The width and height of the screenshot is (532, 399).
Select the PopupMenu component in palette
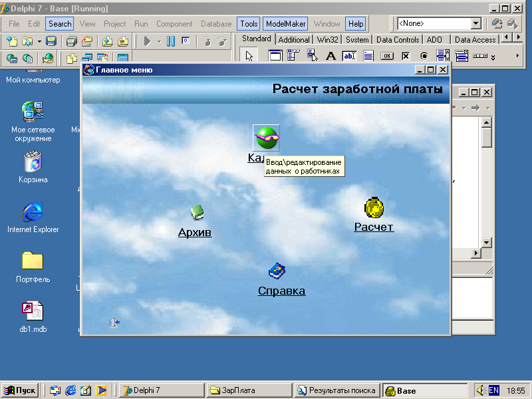pos(312,55)
